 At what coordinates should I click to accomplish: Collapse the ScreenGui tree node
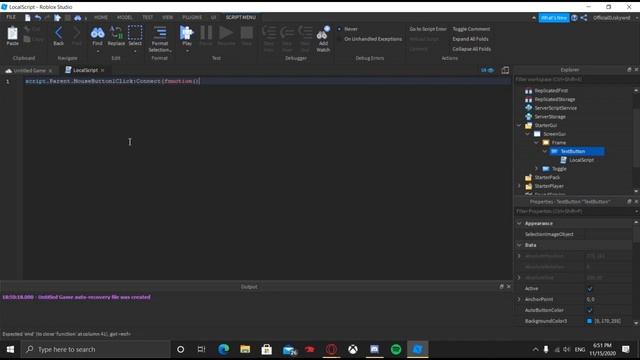(528, 134)
